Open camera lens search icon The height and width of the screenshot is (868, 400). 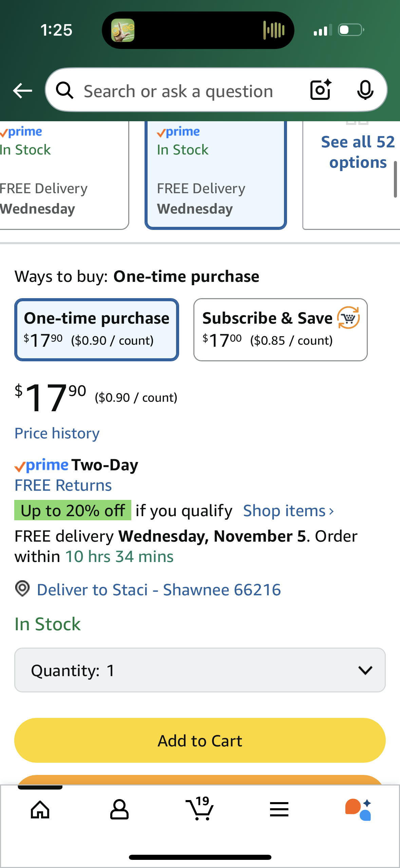tap(320, 90)
